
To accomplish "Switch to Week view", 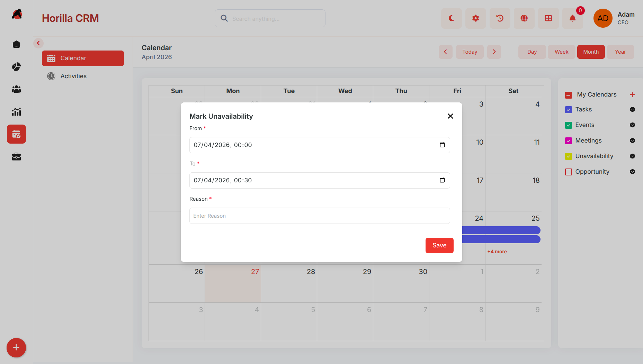I will click(561, 52).
